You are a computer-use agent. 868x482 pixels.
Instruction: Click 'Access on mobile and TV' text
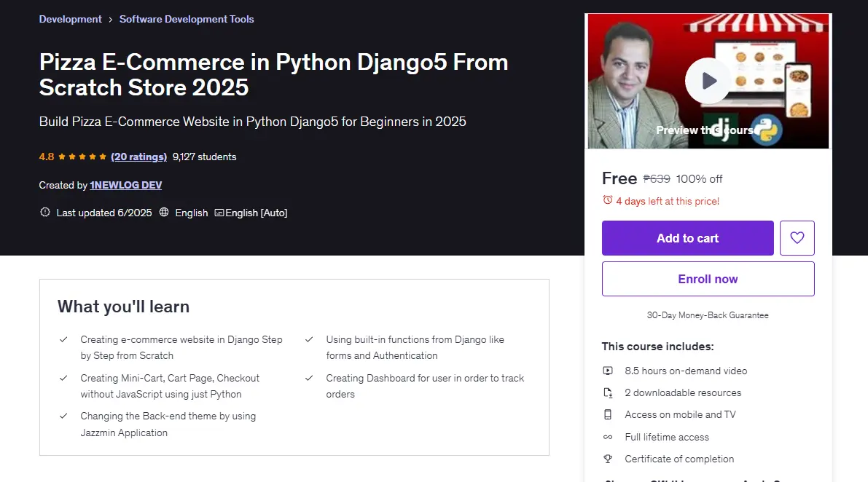coord(681,414)
